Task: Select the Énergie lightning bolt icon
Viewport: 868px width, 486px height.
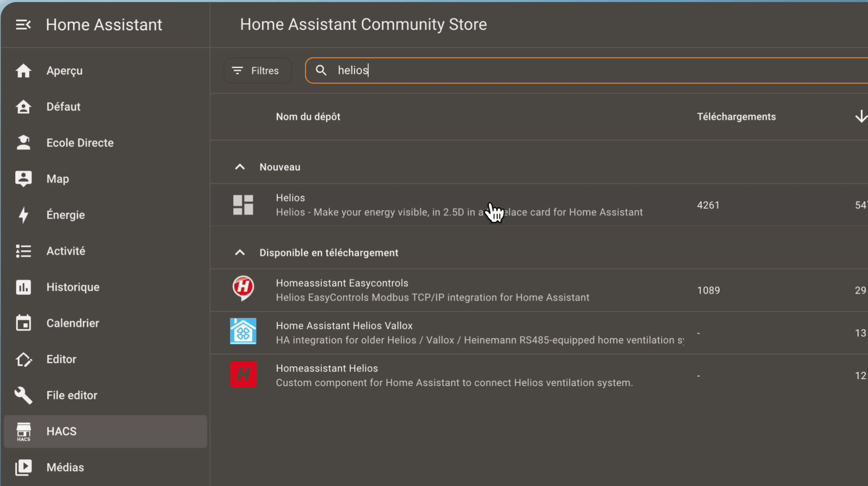Action: click(x=23, y=215)
